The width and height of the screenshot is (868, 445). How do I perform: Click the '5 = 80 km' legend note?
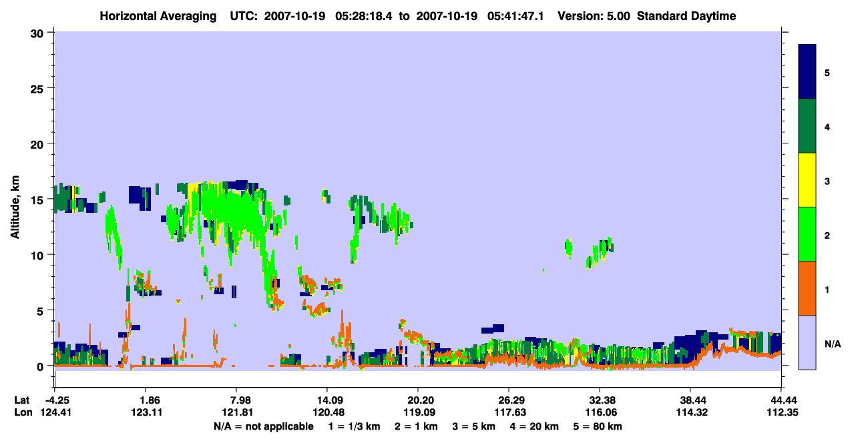(598, 426)
